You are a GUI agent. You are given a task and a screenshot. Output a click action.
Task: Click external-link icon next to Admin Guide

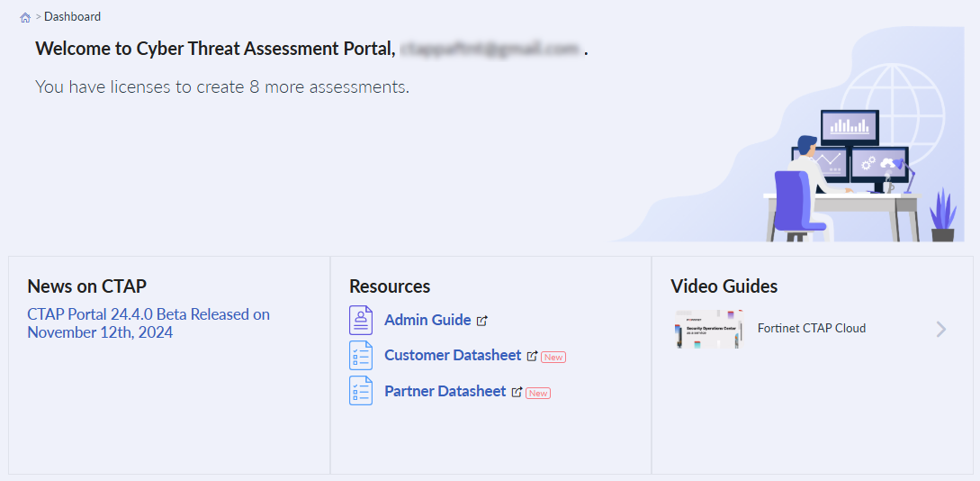[x=481, y=321]
